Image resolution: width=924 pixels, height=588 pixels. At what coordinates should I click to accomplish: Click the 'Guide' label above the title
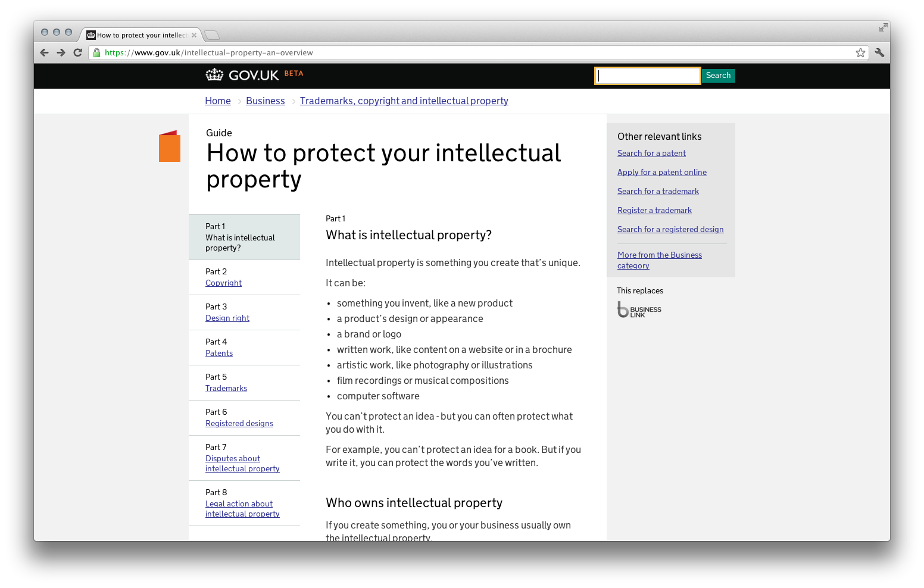click(218, 133)
